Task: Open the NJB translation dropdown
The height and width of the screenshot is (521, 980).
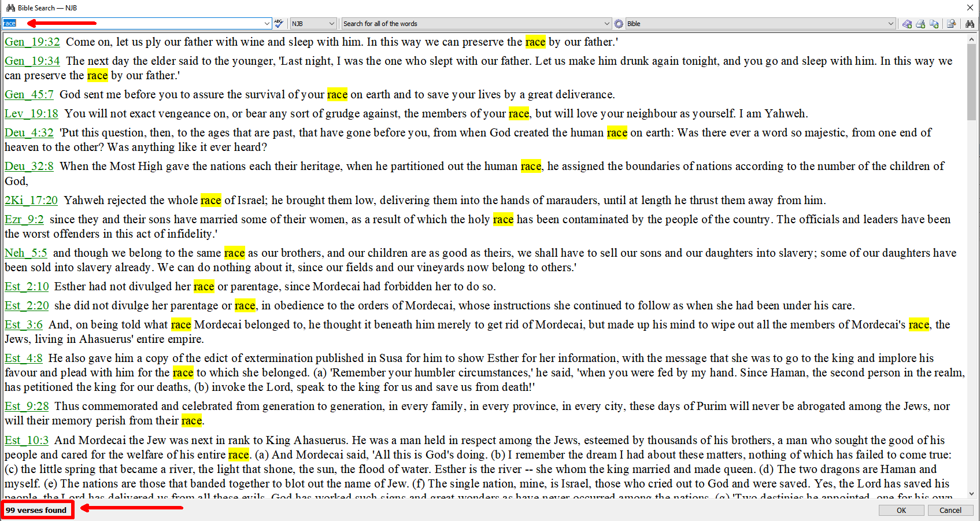Action: pyautogui.click(x=331, y=24)
